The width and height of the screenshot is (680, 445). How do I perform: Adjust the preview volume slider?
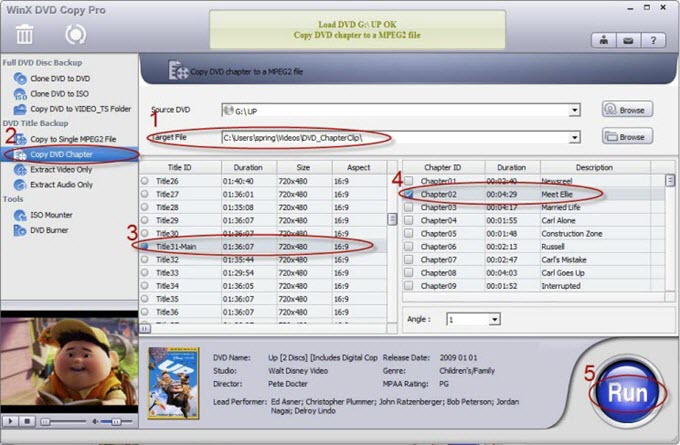(116, 422)
